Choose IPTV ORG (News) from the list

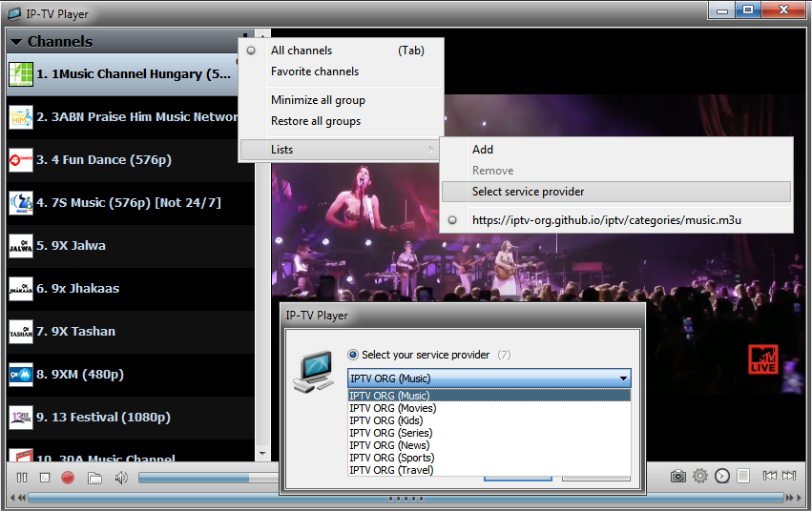(x=489, y=445)
